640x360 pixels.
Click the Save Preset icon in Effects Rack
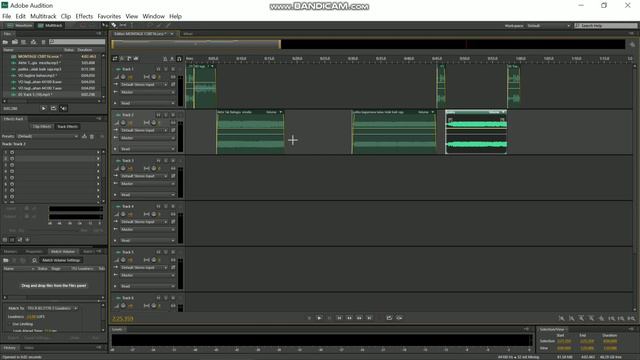pos(84,136)
